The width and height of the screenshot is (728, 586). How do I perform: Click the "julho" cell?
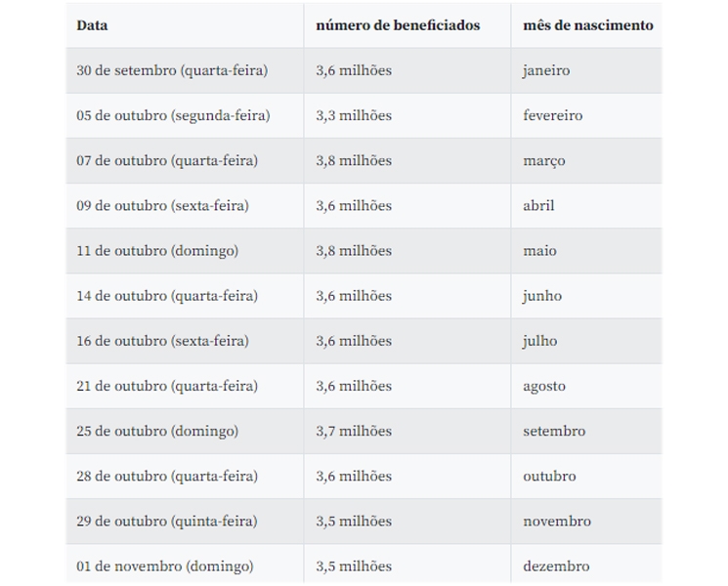587,341
